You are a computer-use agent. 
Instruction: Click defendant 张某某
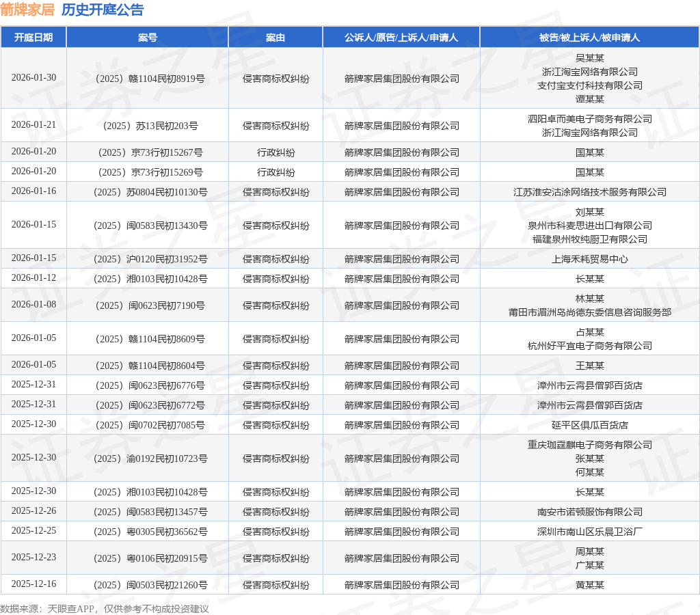coord(590,459)
